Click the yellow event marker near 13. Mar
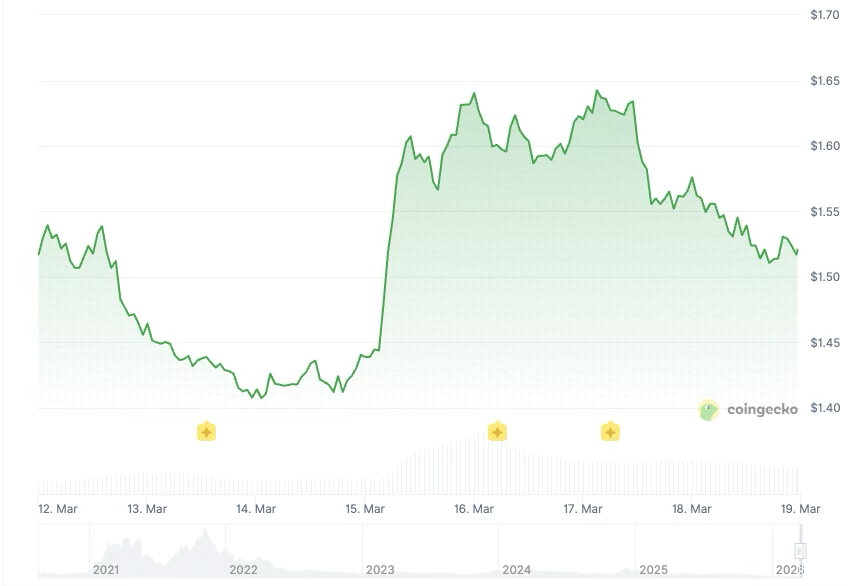Screen dimensions: 848x586 [206, 432]
